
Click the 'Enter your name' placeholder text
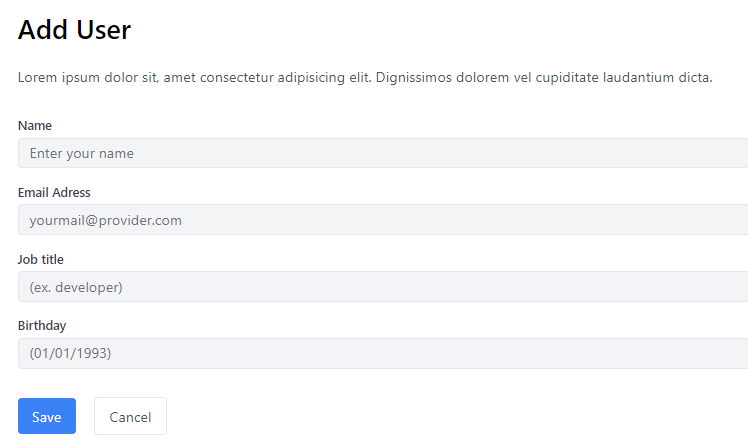tap(82, 154)
